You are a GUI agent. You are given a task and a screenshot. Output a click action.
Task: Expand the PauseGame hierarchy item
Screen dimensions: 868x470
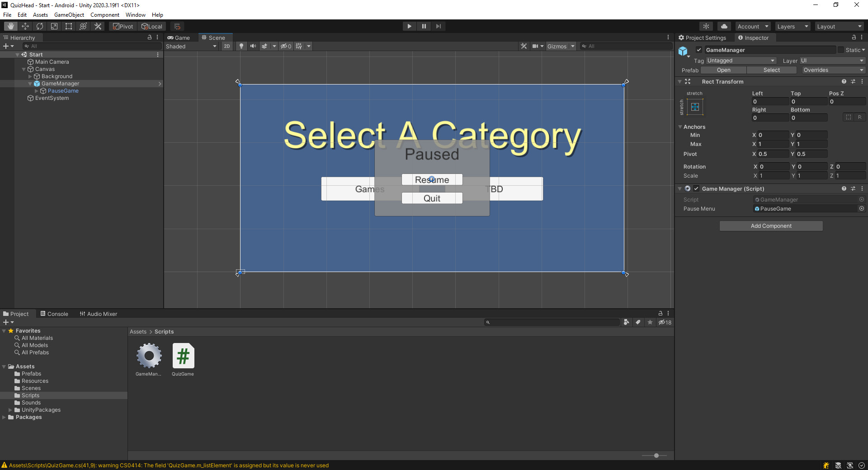point(37,91)
